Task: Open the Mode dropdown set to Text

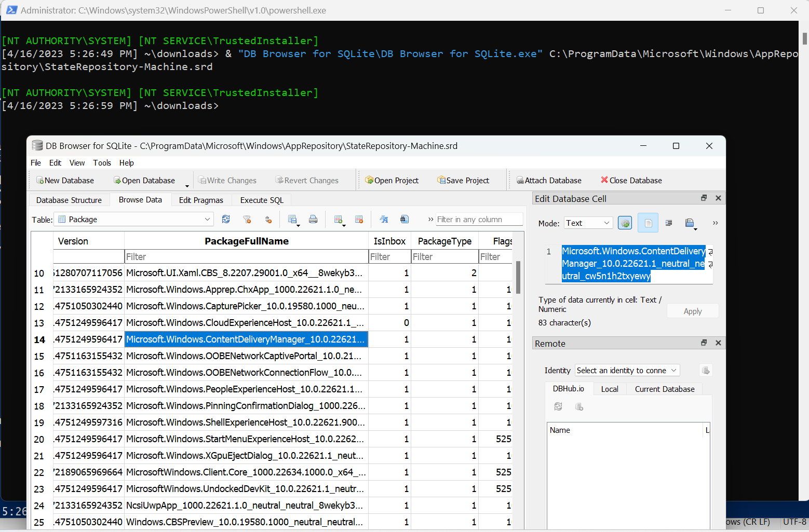Action: (x=588, y=223)
